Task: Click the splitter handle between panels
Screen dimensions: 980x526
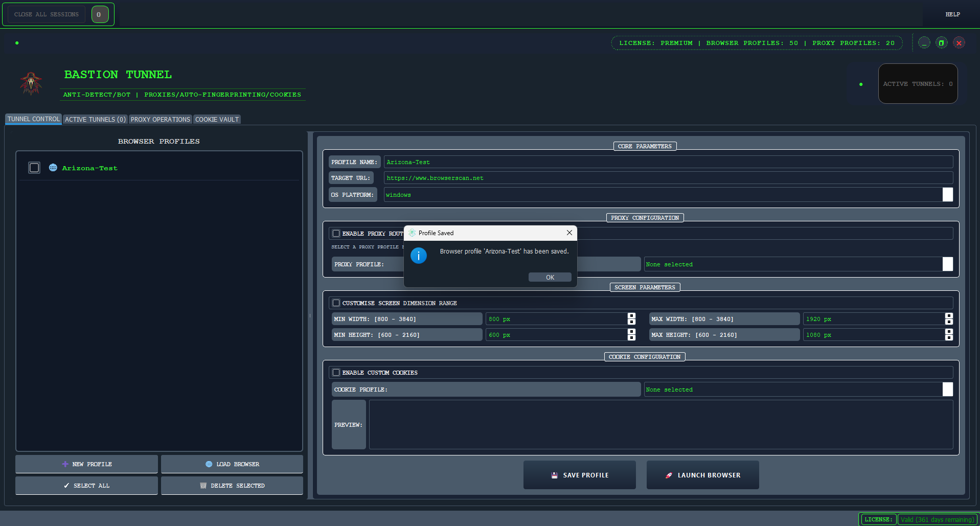Action: click(x=310, y=315)
